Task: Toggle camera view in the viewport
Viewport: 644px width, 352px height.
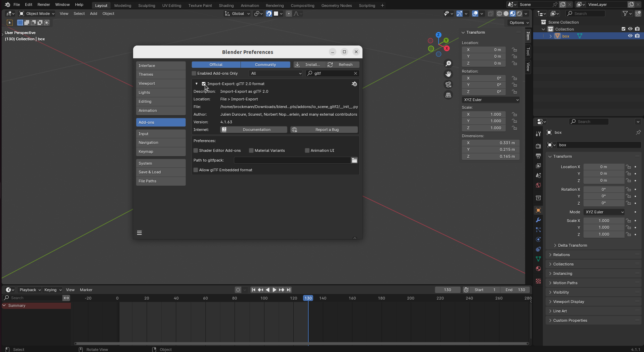Action: tap(448, 84)
